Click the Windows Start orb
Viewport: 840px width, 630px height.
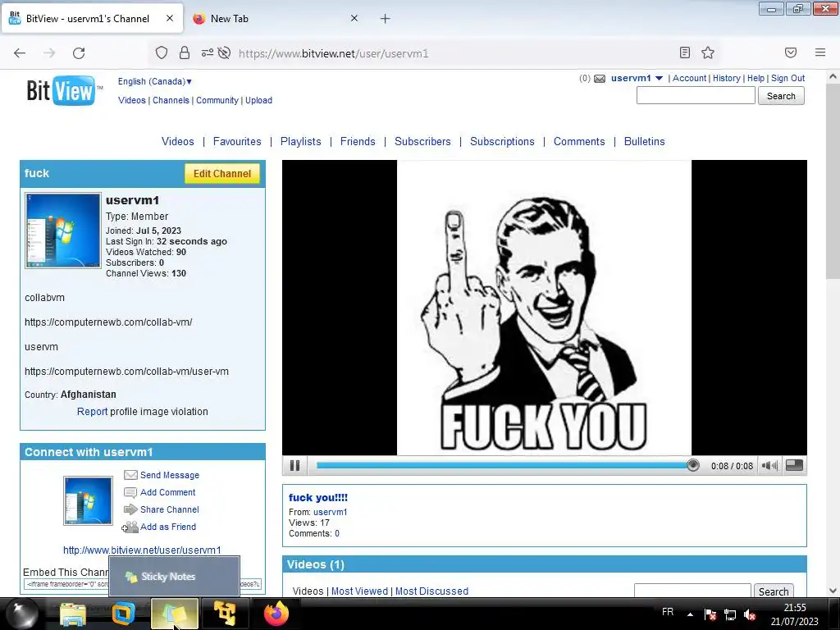click(x=21, y=614)
